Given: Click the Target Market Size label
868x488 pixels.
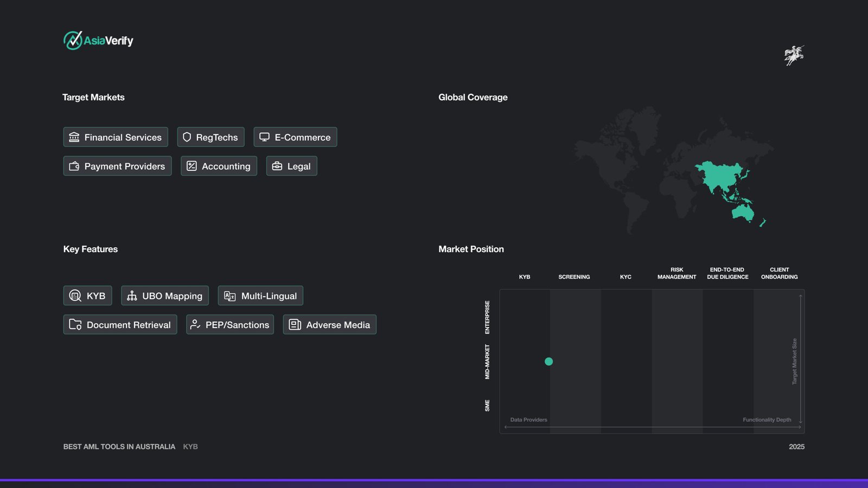Looking at the screenshot, I should point(795,362).
